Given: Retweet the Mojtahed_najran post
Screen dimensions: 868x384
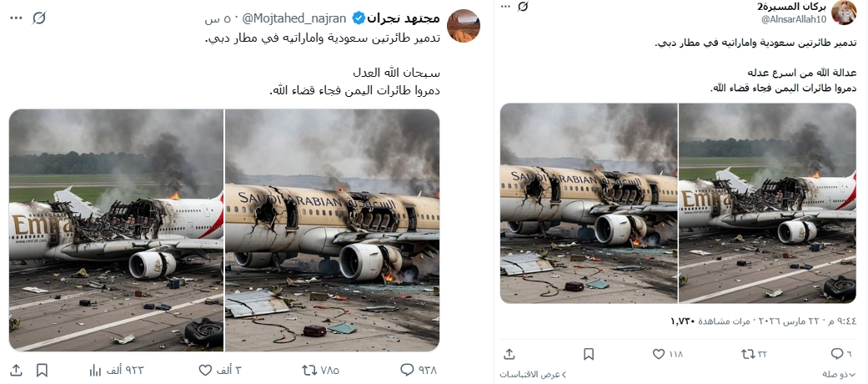Looking at the screenshot, I should (x=309, y=370).
